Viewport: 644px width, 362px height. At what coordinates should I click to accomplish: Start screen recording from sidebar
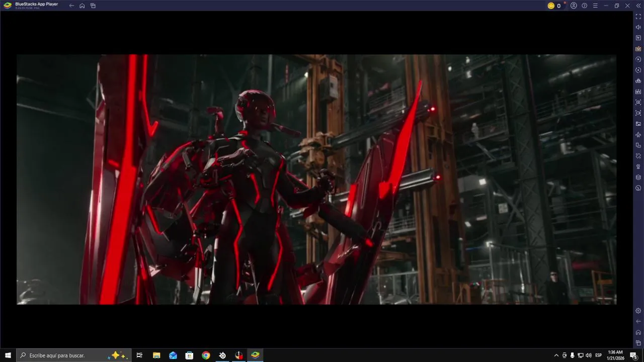point(638,113)
